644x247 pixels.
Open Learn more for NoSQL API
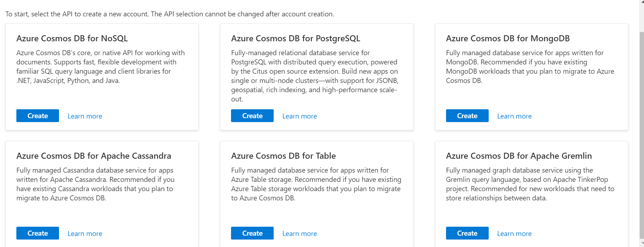pyautogui.click(x=85, y=116)
